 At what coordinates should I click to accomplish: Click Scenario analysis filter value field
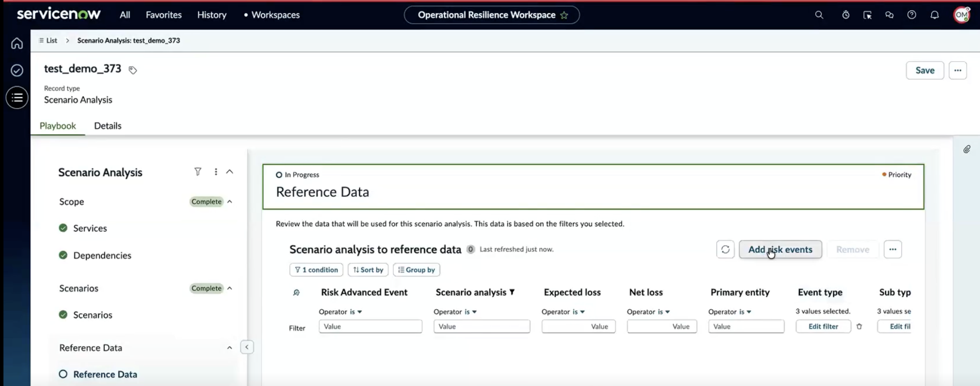point(482,326)
